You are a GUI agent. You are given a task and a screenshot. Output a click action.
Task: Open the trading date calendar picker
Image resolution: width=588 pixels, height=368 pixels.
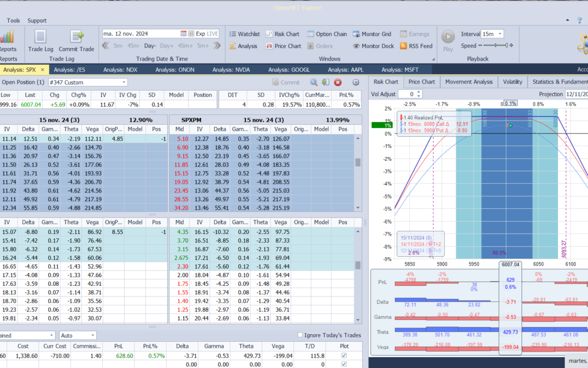[x=183, y=33]
